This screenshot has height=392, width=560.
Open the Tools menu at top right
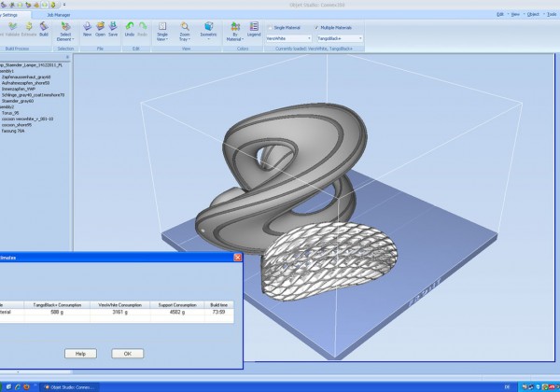pyautogui.click(x=552, y=14)
